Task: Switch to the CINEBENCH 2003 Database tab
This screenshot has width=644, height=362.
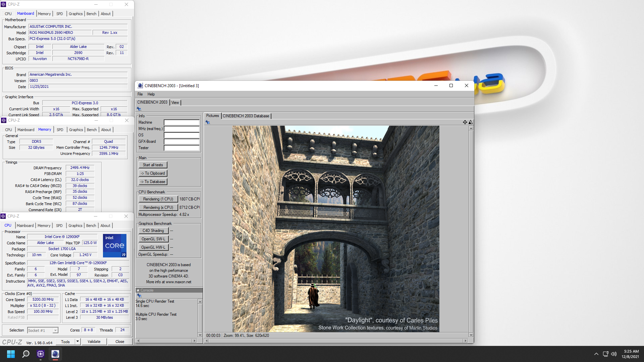Action: point(246,116)
